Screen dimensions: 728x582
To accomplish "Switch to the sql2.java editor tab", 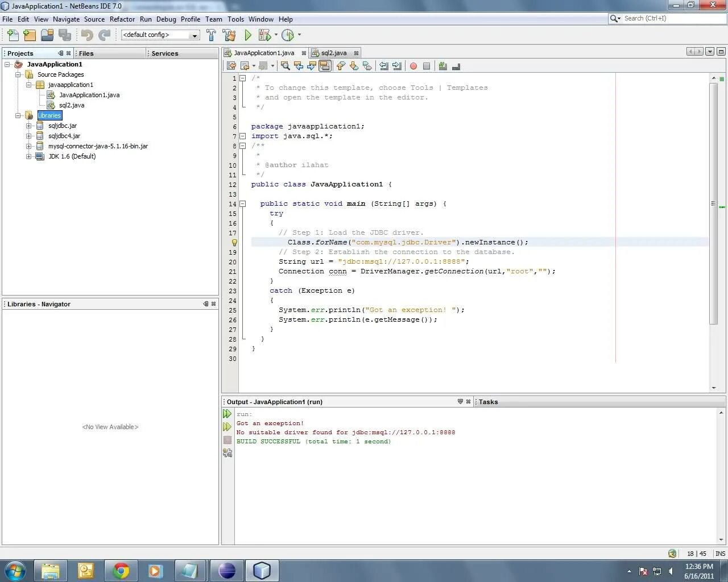I will click(334, 53).
